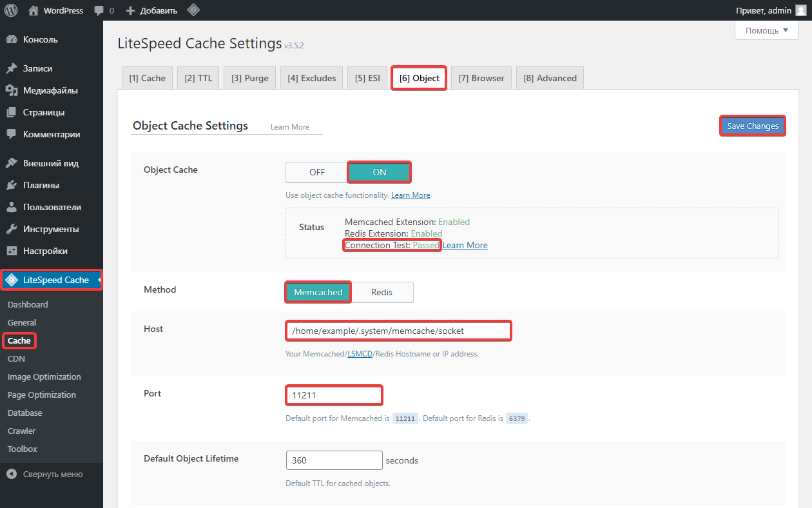812x508 pixels.
Task: Open the Image Optimization submenu item
Action: [44, 376]
